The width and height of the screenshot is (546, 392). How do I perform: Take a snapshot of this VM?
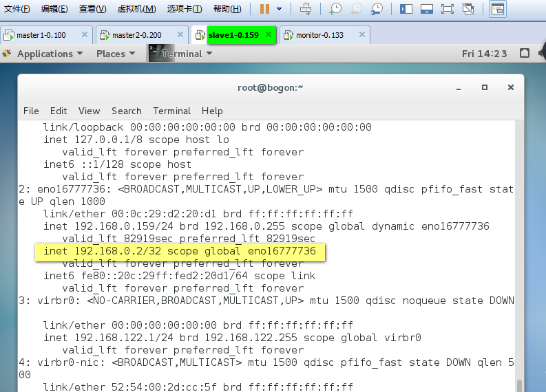335,9
